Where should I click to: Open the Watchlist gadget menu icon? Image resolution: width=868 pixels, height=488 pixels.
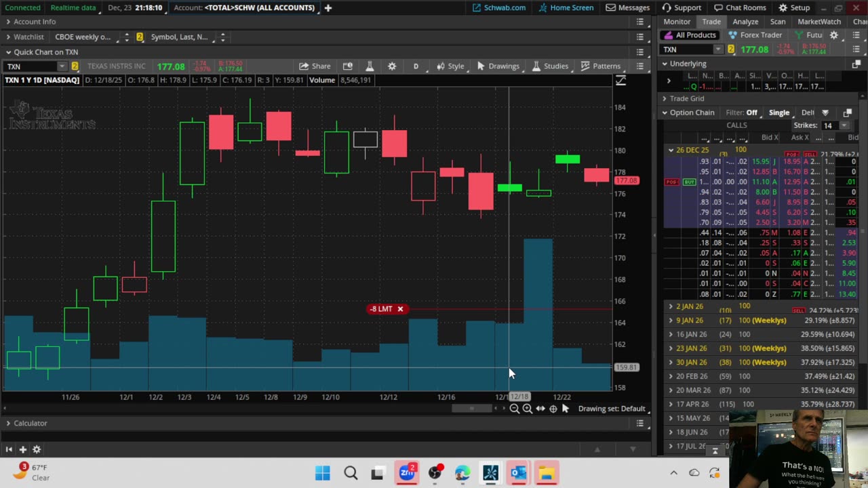tap(639, 37)
